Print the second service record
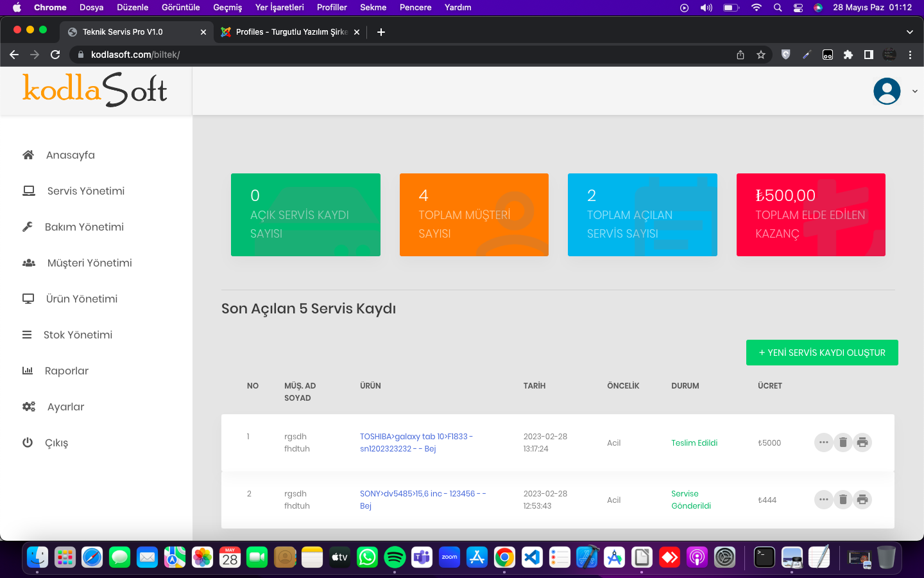Screen dimensions: 924x578 tap(862, 500)
